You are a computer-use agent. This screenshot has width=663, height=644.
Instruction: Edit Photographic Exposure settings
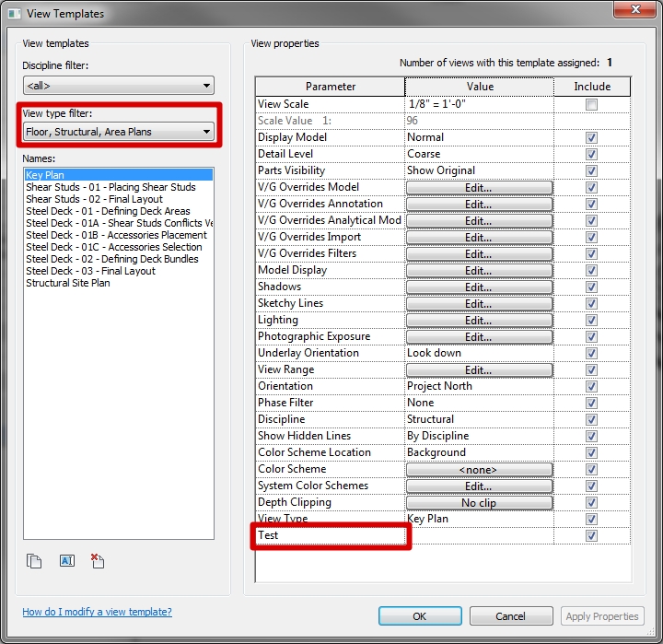[479, 337]
